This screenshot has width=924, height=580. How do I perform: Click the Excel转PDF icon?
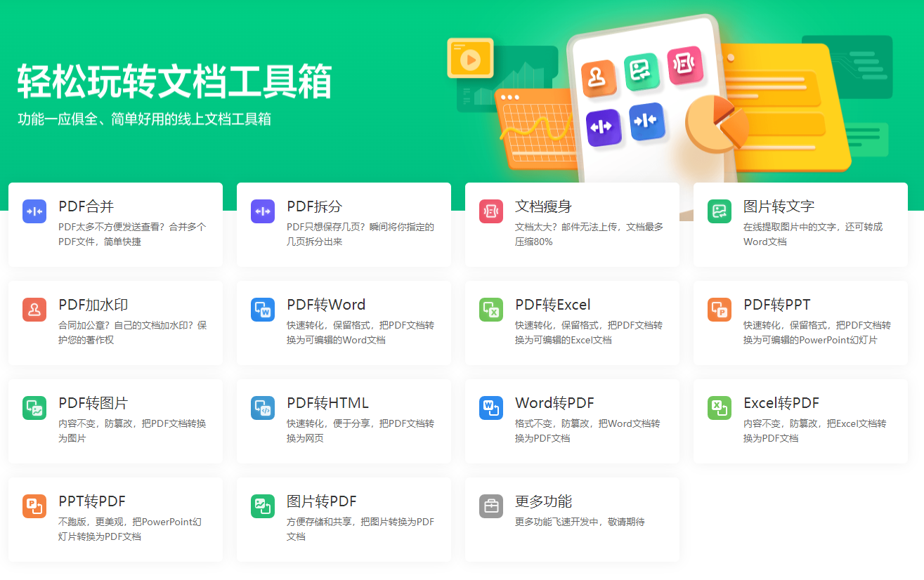pos(719,408)
